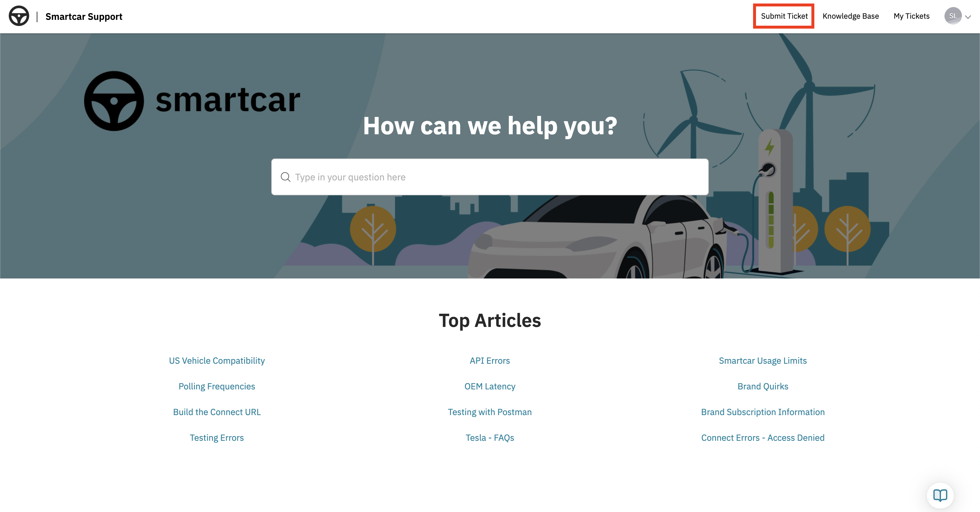Screen dimensions: 980x512
Task: Click the Smartcar steering wheel logo in header
Action: pyautogui.click(x=19, y=16)
